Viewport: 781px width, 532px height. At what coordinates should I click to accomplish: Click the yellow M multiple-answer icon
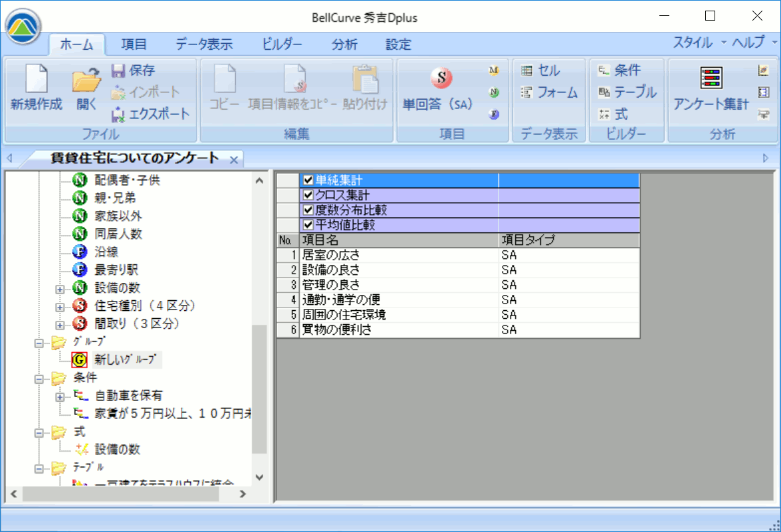pyautogui.click(x=494, y=70)
